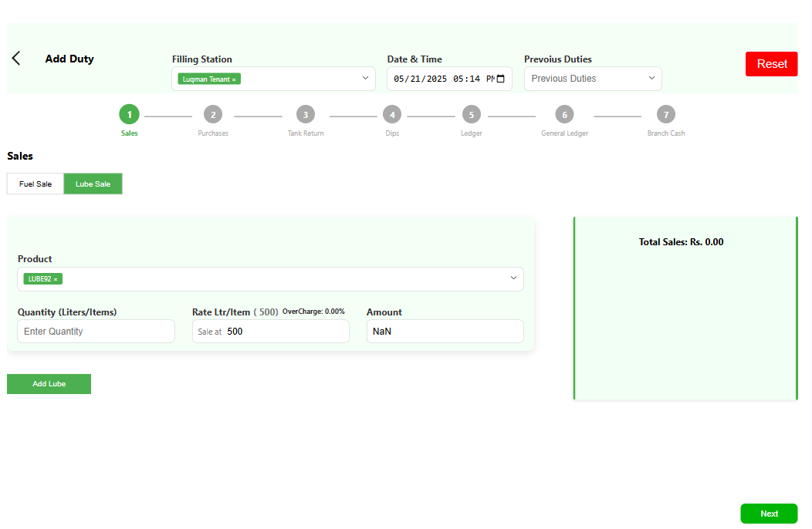Image resolution: width=812 pixels, height=529 pixels.
Task: Select step 4 Dips circle
Action: tap(392, 115)
